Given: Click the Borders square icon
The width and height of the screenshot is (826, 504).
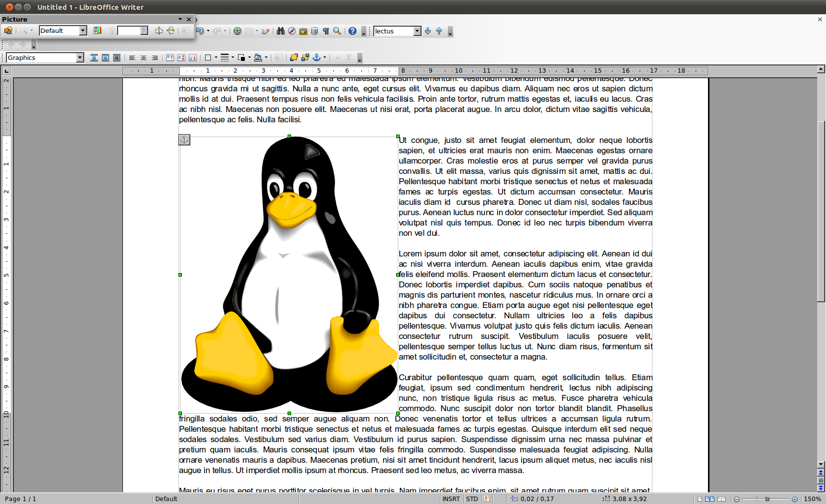Looking at the screenshot, I should (x=208, y=58).
